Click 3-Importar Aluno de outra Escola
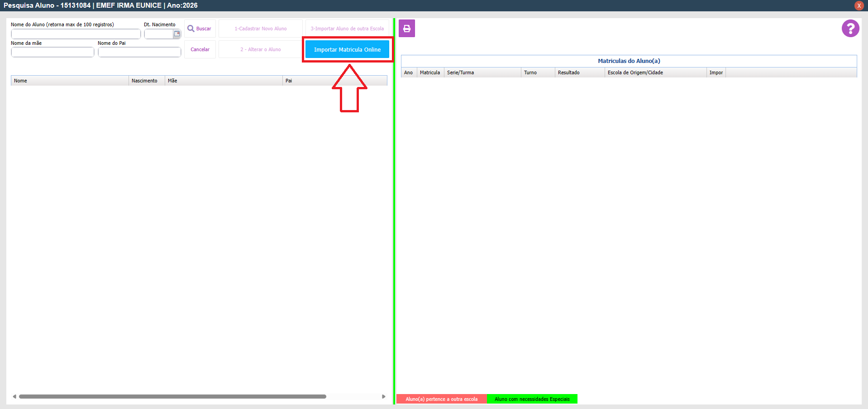The image size is (868, 409). [x=347, y=29]
